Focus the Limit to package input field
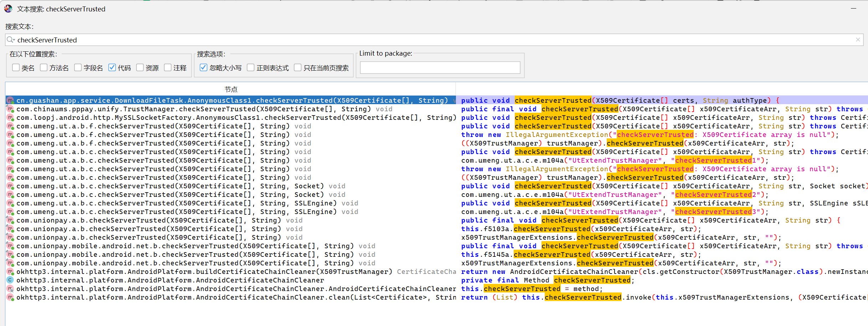 point(440,67)
